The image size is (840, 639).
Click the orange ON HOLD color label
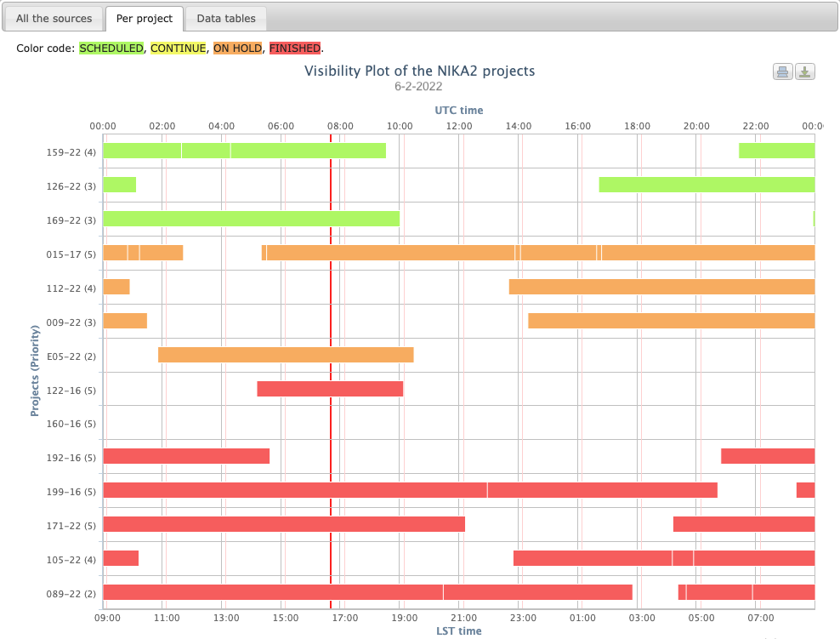pyautogui.click(x=237, y=48)
